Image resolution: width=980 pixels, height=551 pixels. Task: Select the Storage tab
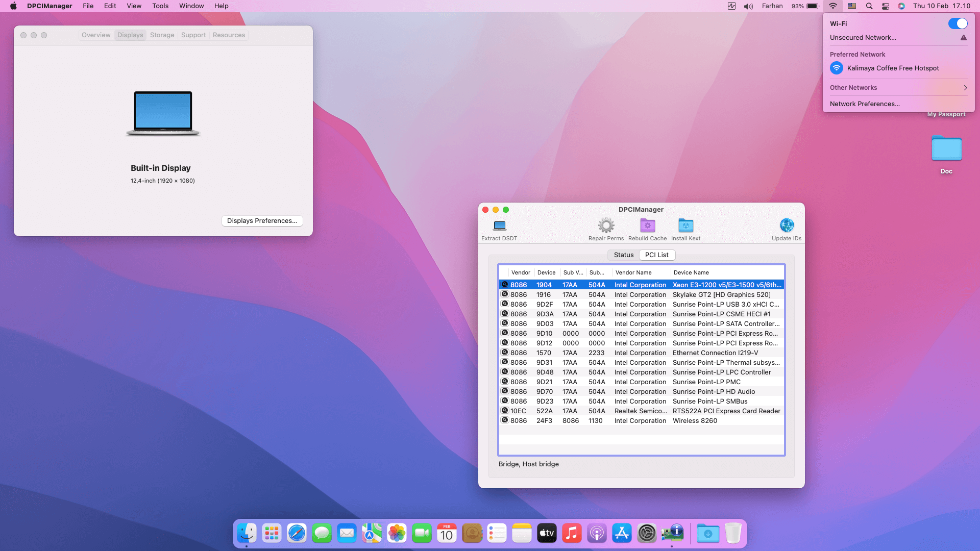tap(162, 35)
